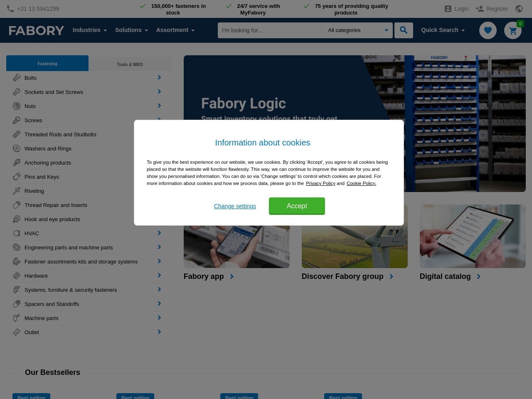Open the Assortment dropdown menu
The height and width of the screenshot is (399, 532).
click(x=175, y=30)
